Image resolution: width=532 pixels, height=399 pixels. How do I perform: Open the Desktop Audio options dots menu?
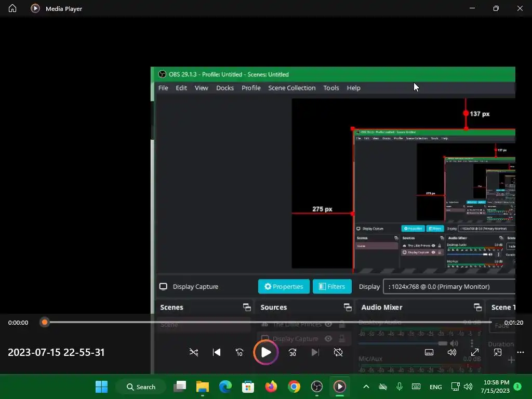472,343
